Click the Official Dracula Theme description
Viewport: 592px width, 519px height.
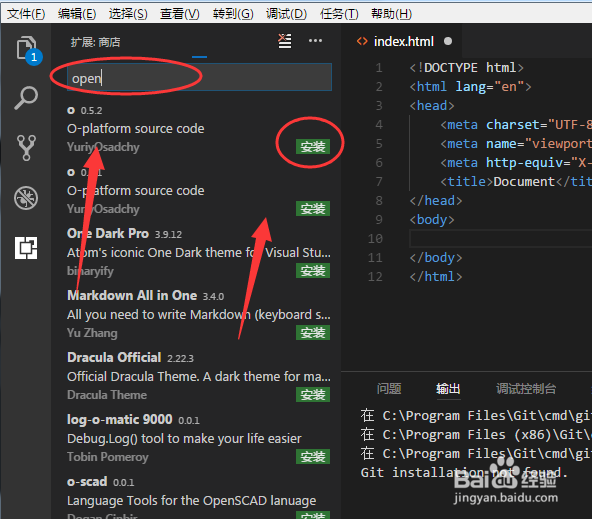199,377
